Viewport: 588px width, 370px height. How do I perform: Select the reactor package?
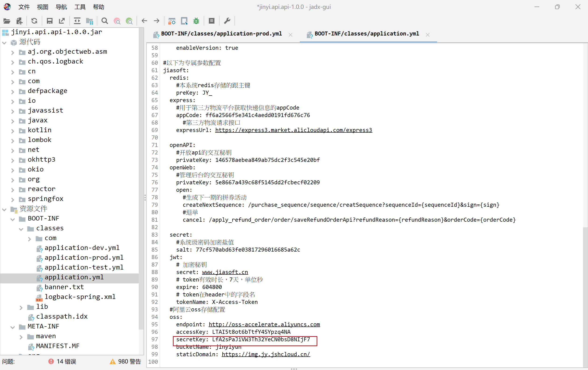pos(42,189)
